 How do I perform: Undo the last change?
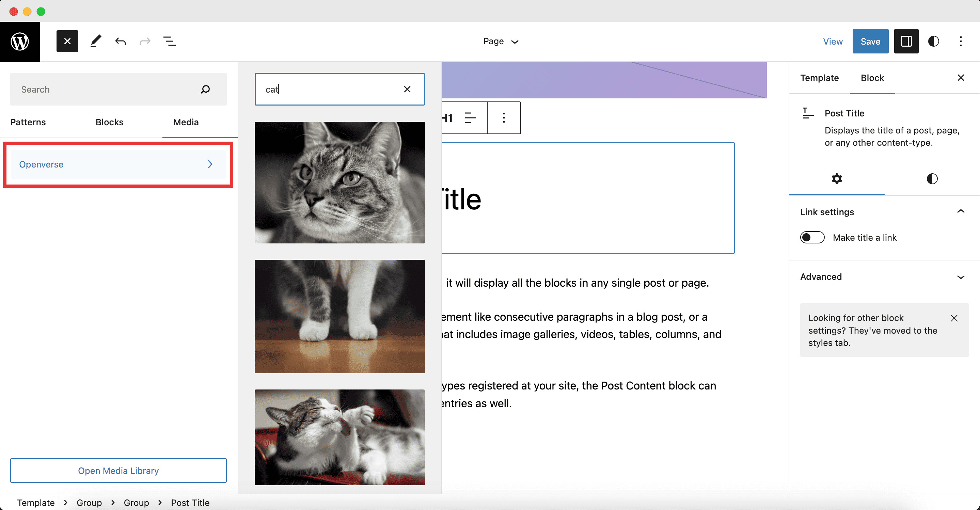120,41
